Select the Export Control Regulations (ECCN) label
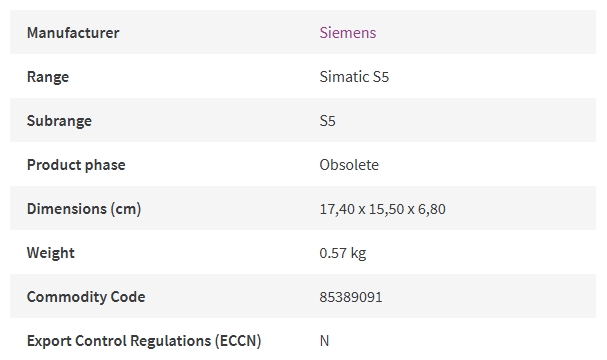 click(x=144, y=341)
